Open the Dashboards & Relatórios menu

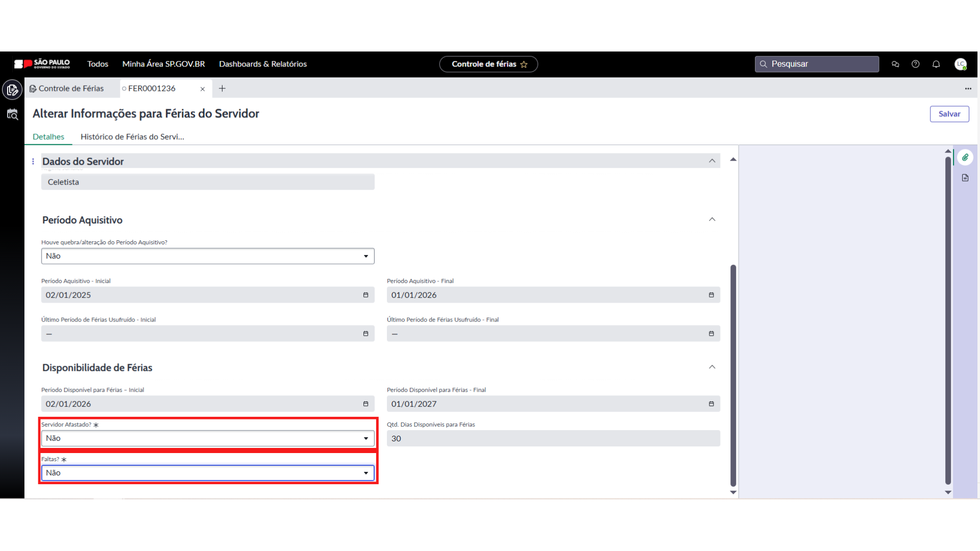[263, 64]
